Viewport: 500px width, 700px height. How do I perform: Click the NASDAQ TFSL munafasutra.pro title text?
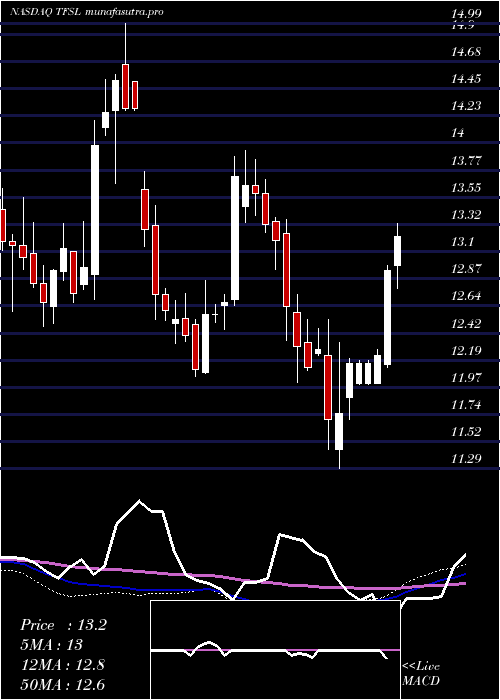tap(87, 12)
